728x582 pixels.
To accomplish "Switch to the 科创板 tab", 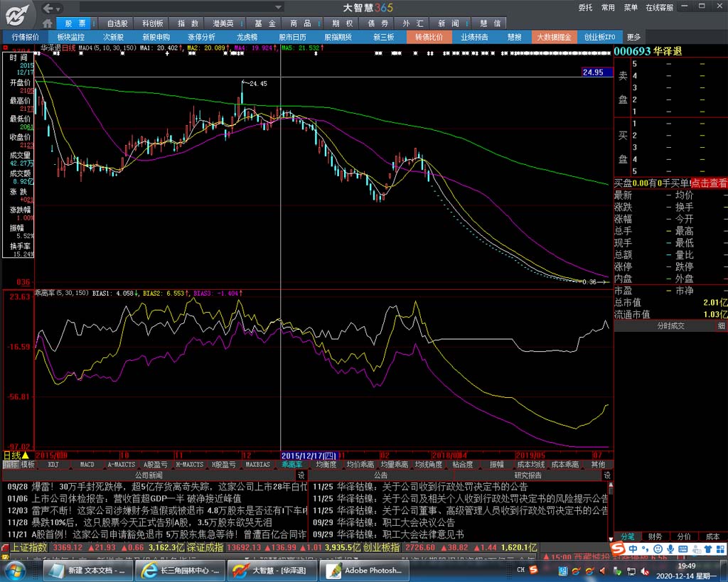I will click(x=152, y=23).
